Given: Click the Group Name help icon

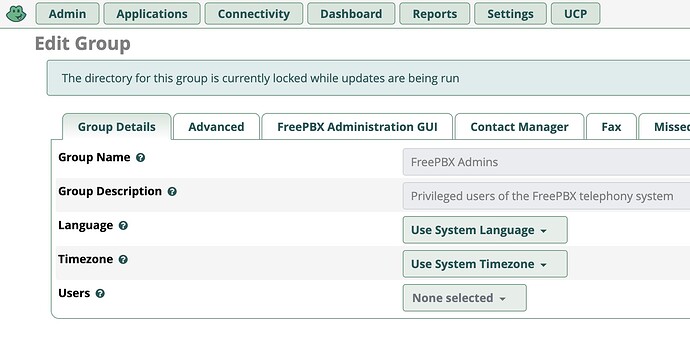Looking at the screenshot, I should pos(140,158).
